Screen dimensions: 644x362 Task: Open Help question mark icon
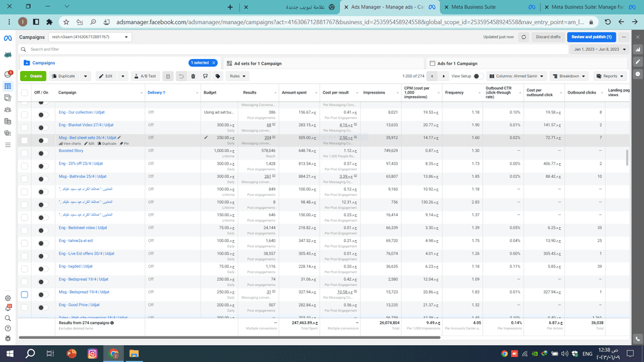[x=8, y=328]
